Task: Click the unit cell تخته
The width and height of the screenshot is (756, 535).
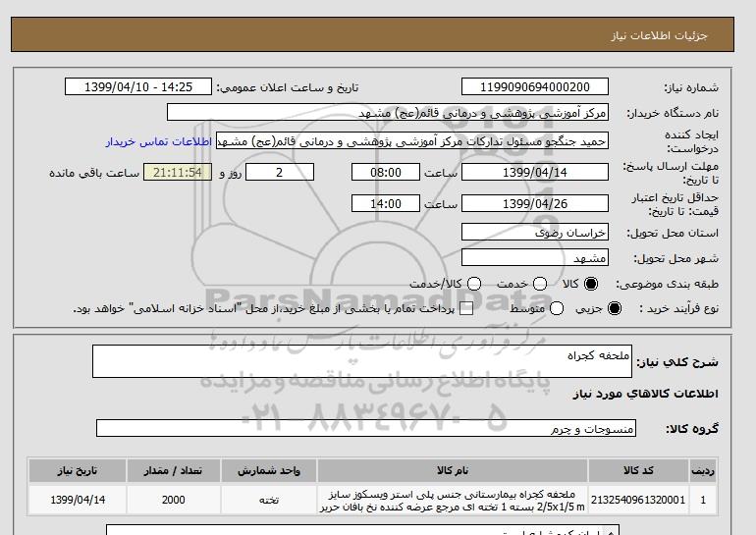Action: point(269,500)
